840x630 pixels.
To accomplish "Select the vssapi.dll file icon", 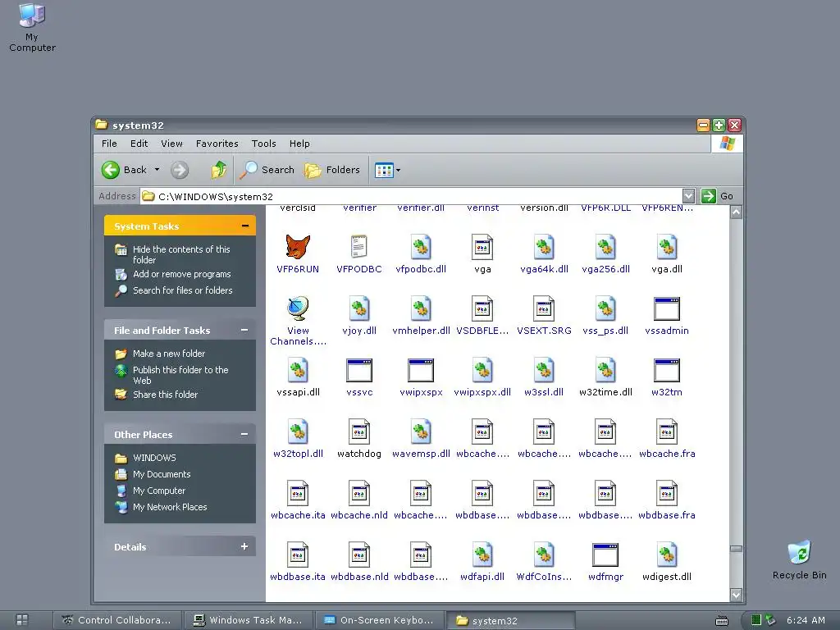I will coord(298,370).
